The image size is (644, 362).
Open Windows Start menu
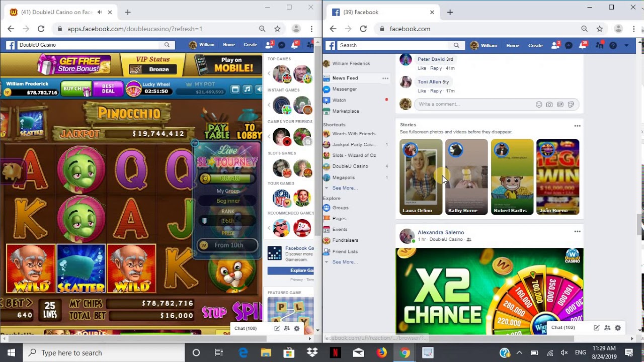click(11, 352)
